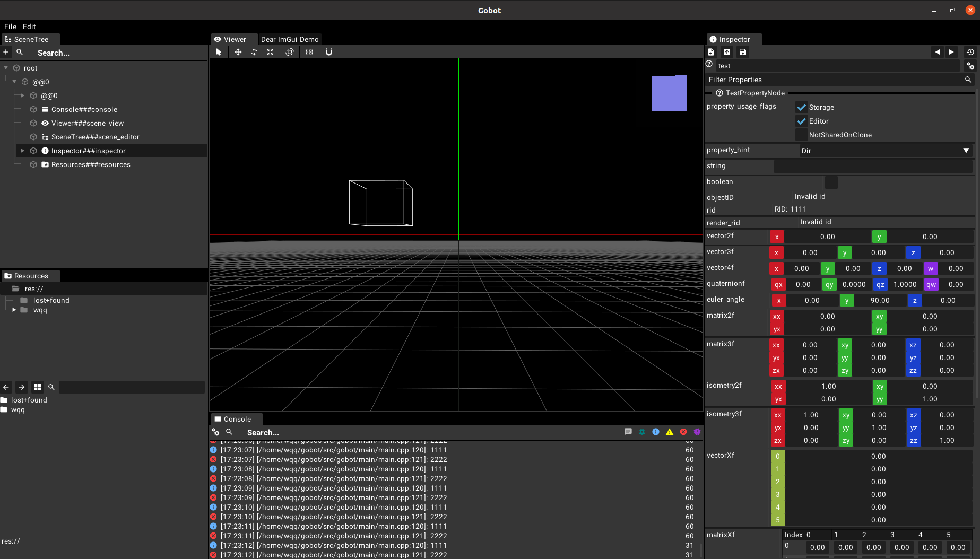Click the SceneTree search magnifier icon

[20, 52]
